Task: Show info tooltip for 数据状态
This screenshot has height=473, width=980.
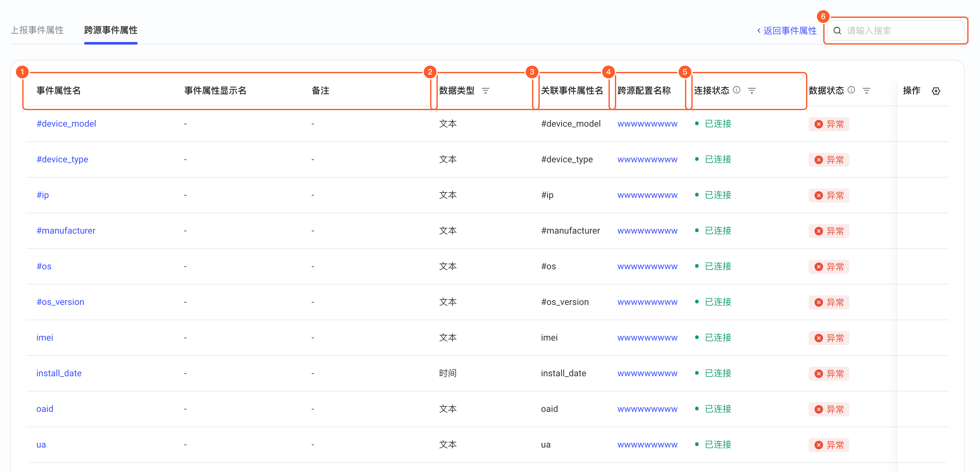Action: (x=851, y=90)
